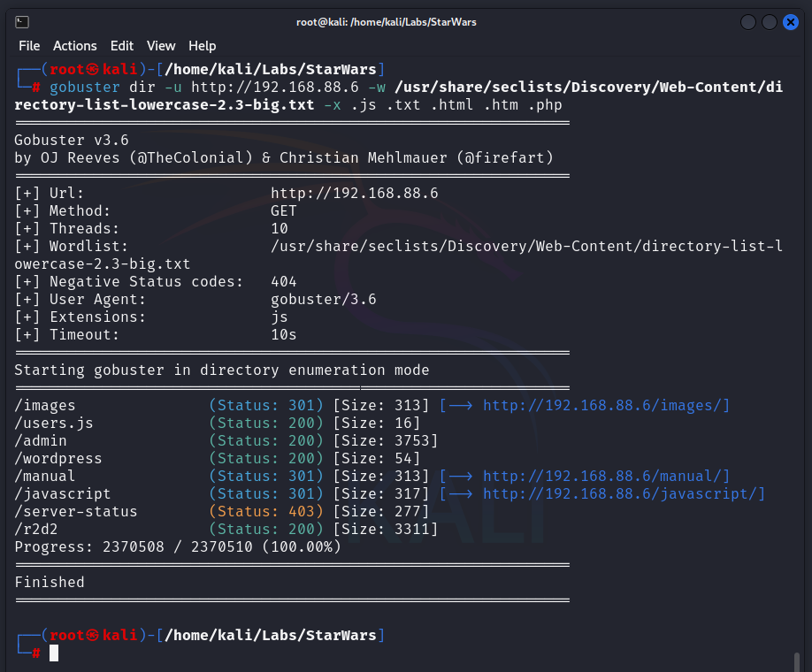Click the target URL in the gobuster command
Viewport: 812px width, 672px height.
(x=275, y=87)
